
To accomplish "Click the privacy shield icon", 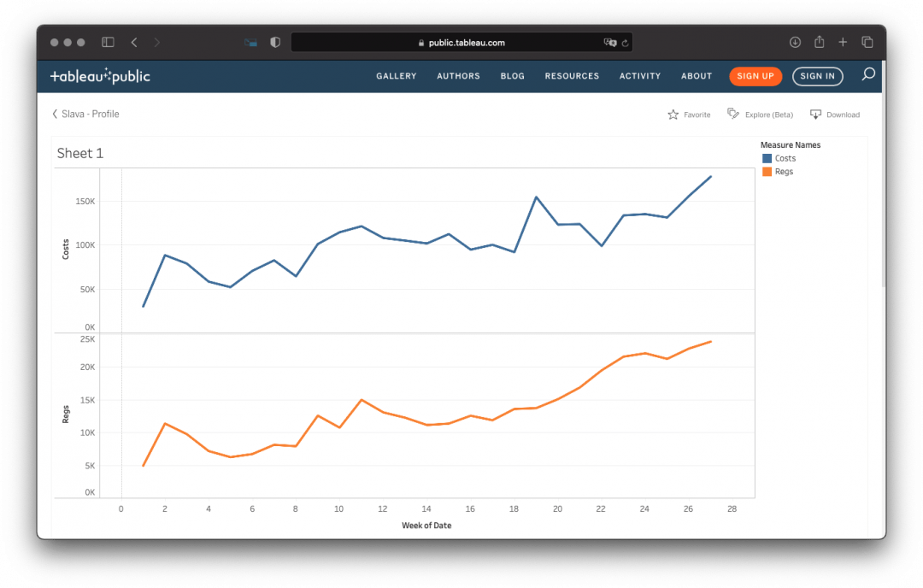I will (x=275, y=42).
